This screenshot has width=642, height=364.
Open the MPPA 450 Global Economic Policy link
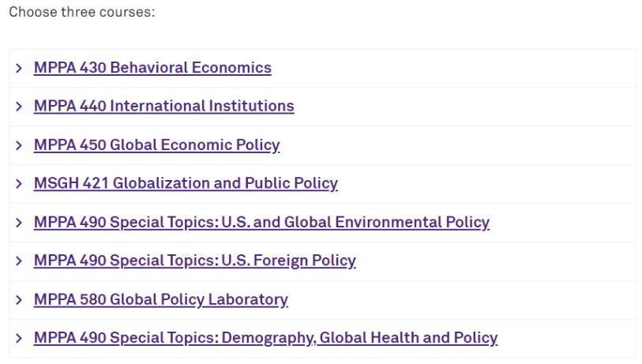tap(156, 145)
